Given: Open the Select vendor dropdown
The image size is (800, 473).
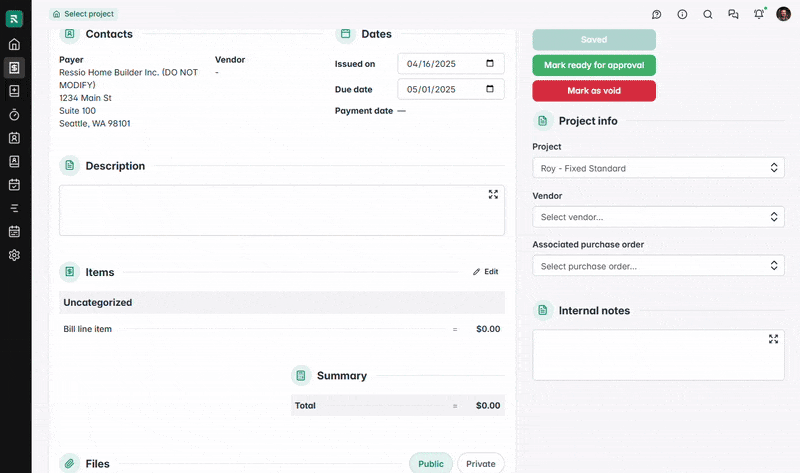Looking at the screenshot, I should [x=658, y=217].
